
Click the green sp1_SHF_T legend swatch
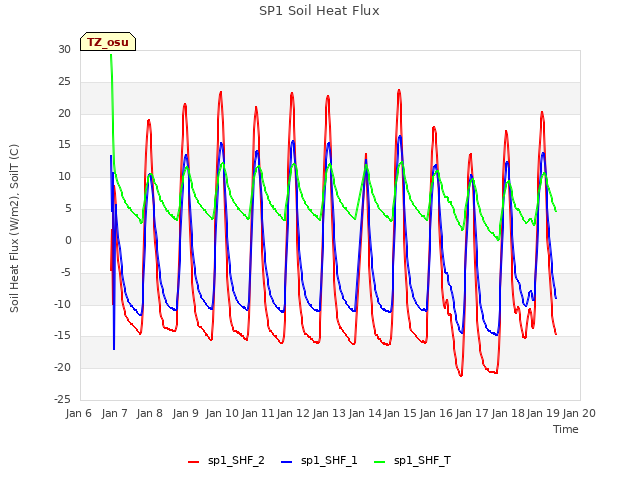click(380, 462)
